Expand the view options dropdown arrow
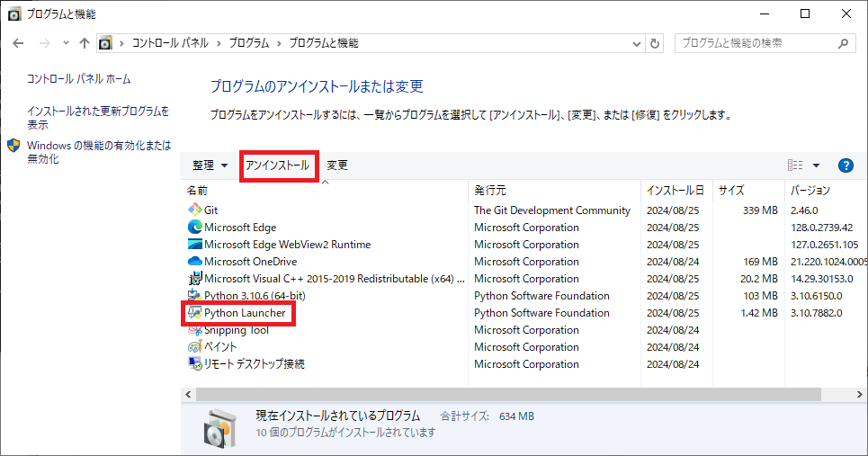 (816, 165)
